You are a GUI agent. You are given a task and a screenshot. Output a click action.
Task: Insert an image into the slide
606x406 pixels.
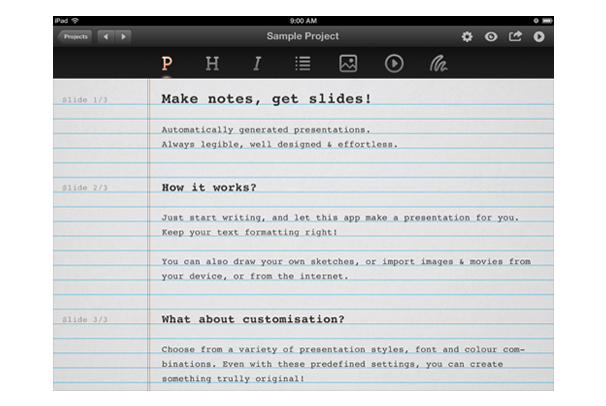[348, 63]
